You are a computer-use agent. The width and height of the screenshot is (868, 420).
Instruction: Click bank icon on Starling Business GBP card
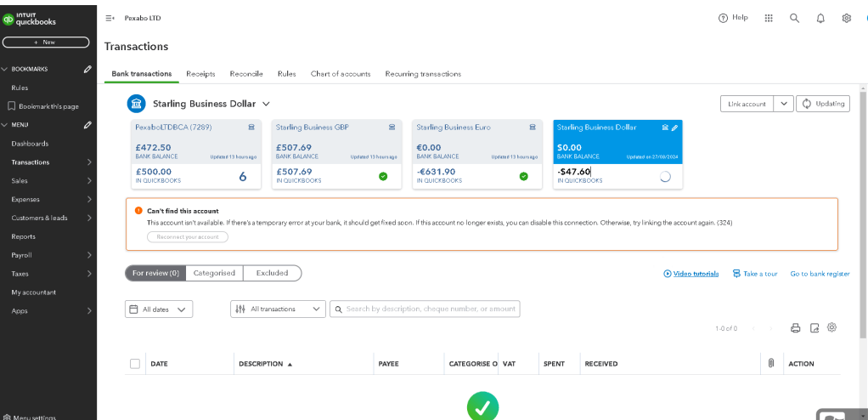(392, 128)
